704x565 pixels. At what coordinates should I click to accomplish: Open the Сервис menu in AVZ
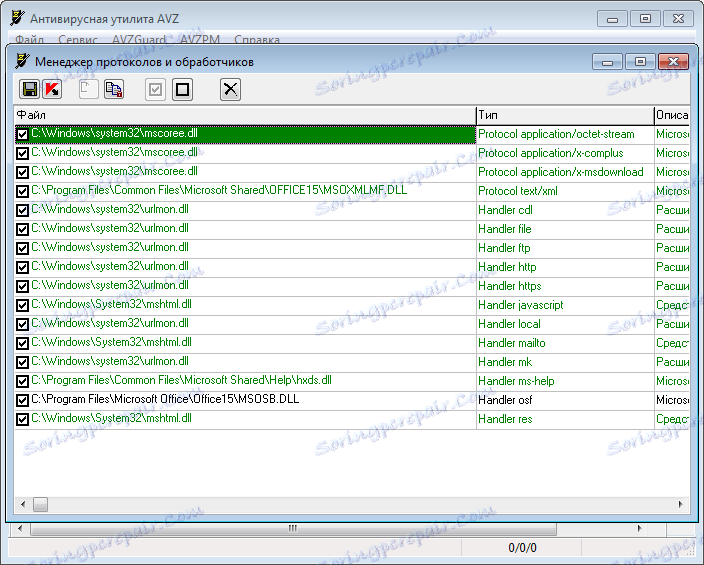pyautogui.click(x=78, y=40)
